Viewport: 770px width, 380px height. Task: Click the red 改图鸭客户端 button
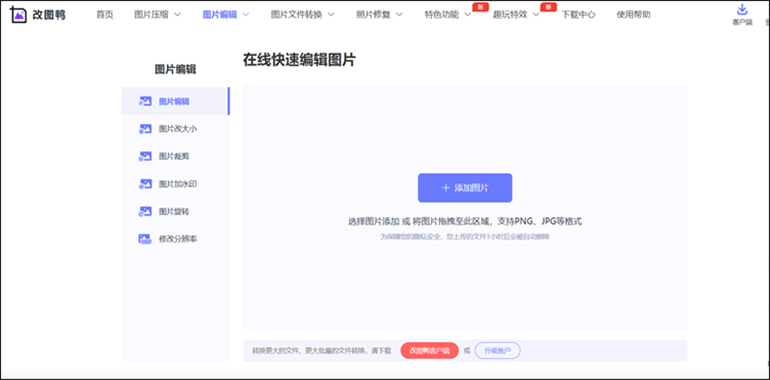[x=430, y=351]
